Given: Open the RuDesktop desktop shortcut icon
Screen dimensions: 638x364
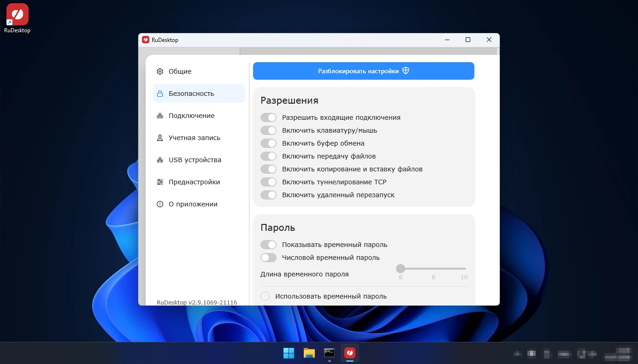Looking at the screenshot, I should pos(17,15).
